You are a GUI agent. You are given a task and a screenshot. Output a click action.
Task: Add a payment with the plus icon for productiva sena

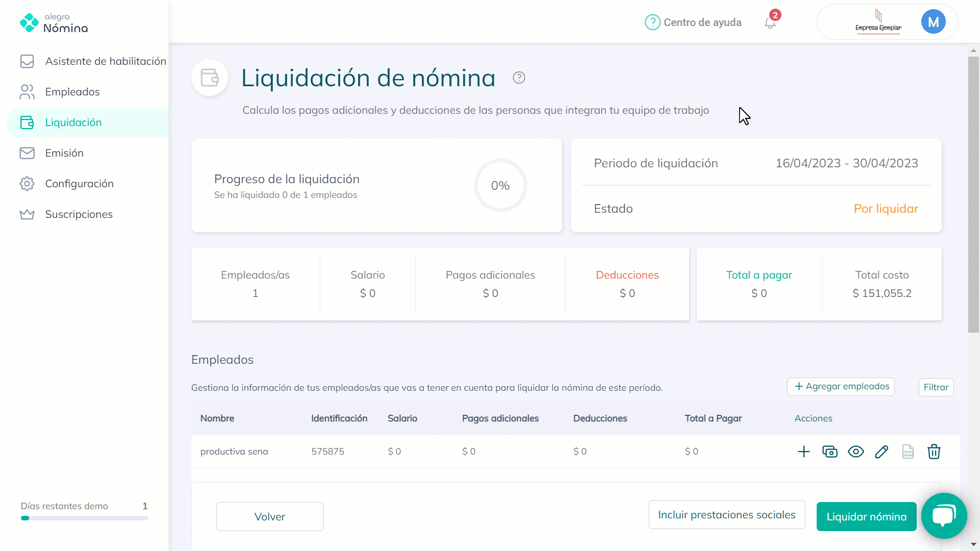click(x=804, y=452)
